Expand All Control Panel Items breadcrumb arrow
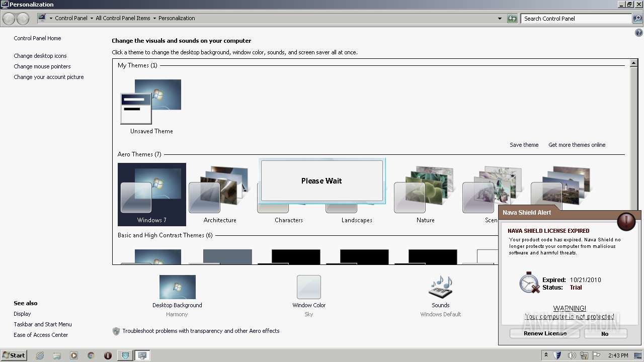Image resolution: width=644 pixels, height=362 pixels. point(154,19)
